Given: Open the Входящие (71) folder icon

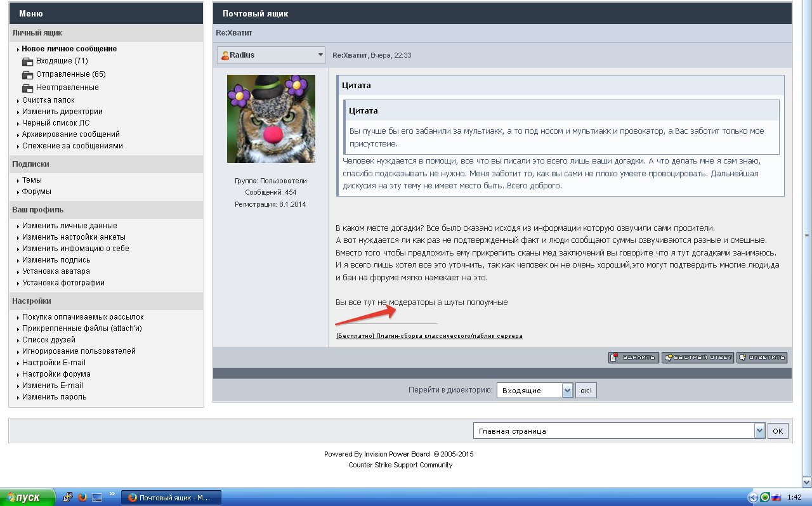Looking at the screenshot, I should click(x=27, y=62).
